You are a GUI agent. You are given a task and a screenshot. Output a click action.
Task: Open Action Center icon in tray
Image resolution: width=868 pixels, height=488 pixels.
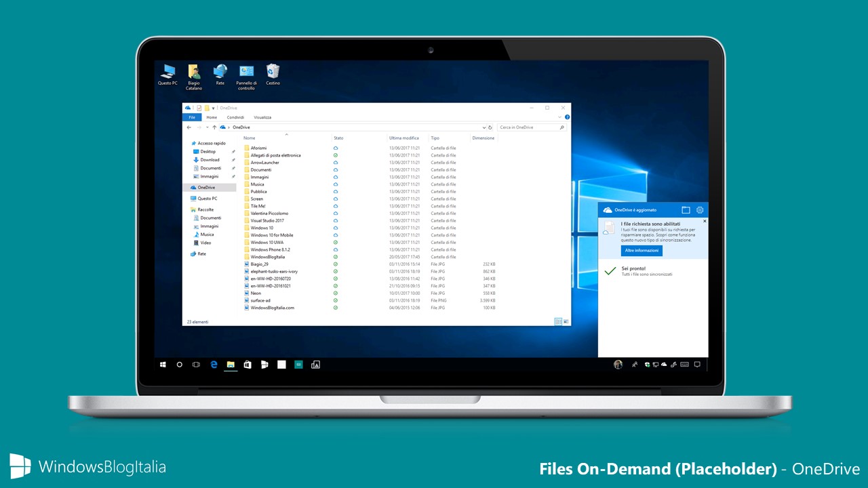point(696,365)
